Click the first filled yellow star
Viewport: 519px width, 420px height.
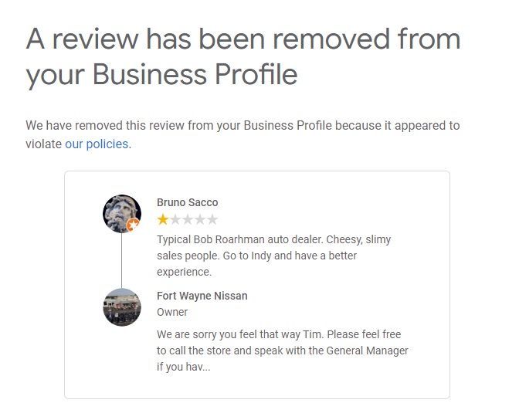163,219
